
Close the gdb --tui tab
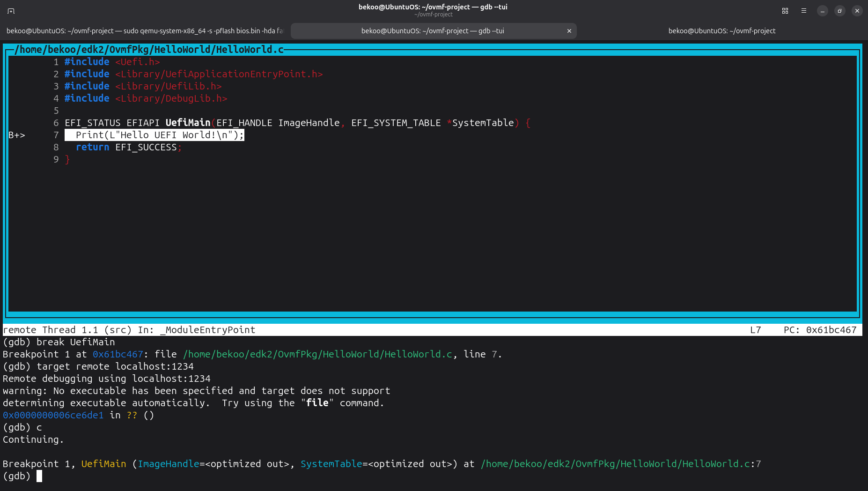(569, 31)
